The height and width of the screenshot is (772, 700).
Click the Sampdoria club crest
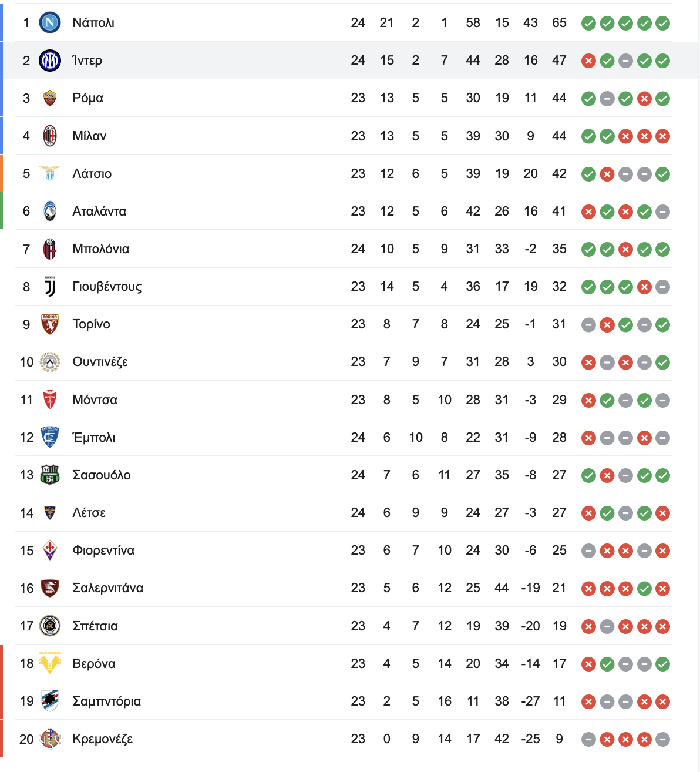tap(50, 701)
